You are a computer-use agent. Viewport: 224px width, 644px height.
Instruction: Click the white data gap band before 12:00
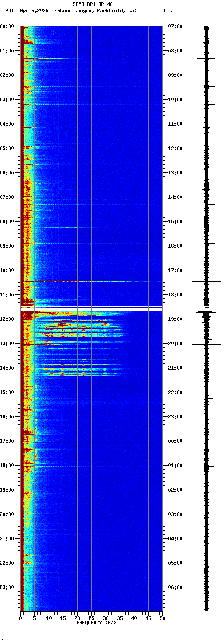coord(91,309)
